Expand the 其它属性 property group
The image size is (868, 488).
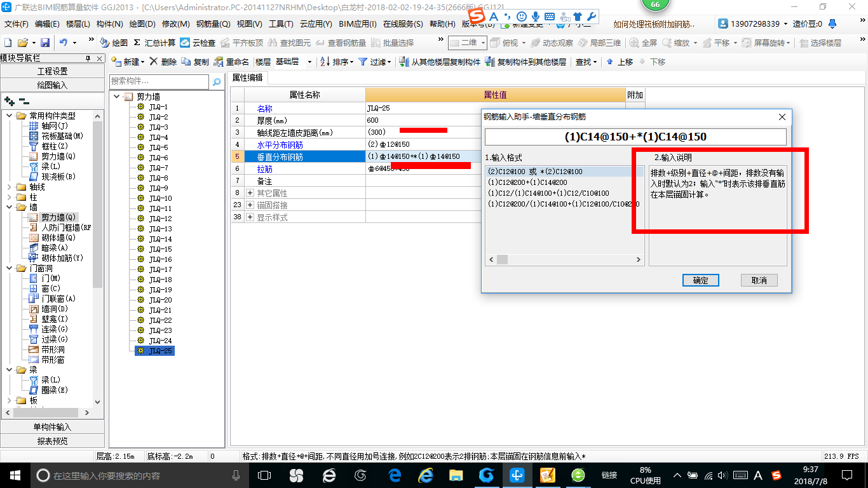point(250,193)
